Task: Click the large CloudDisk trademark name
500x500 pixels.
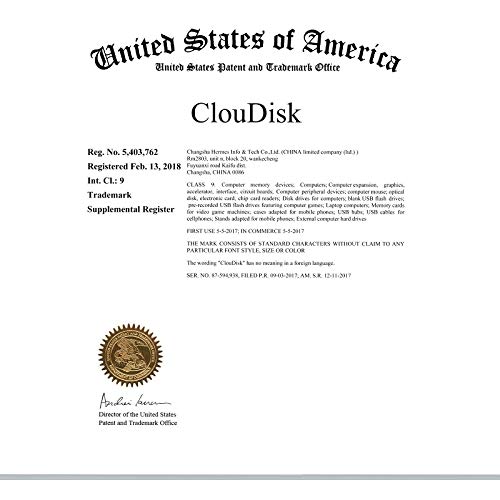Action: click(x=246, y=113)
